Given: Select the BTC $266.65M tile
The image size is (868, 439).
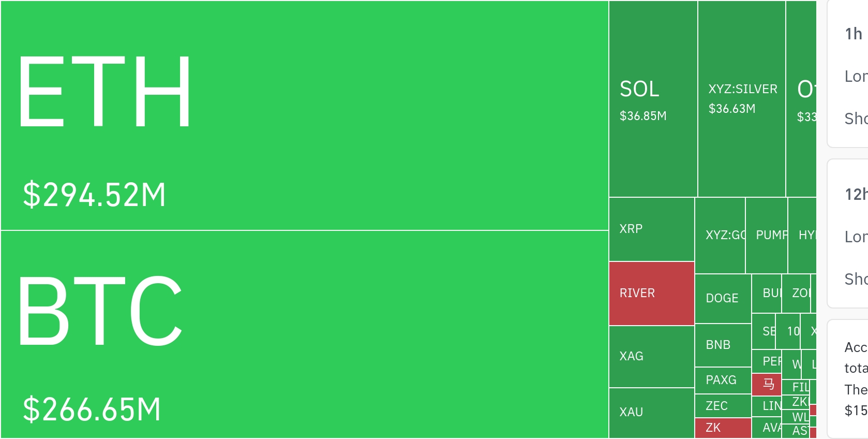Looking at the screenshot, I should point(304,334).
